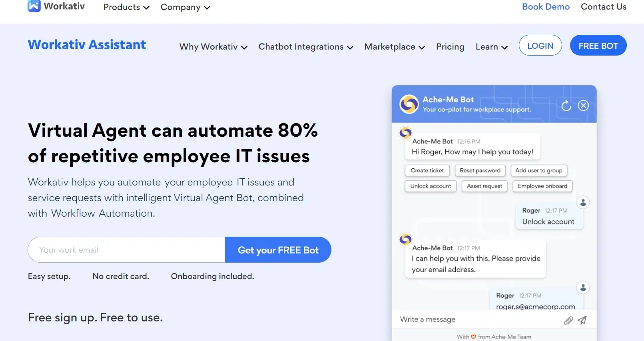The height and width of the screenshot is (341, 644).
Task: Click the Onboarding included text
Action: [x=212, y=276]
